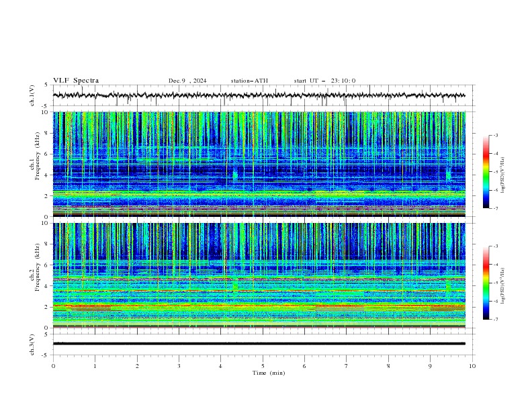532x411 pixels.
Task: Click the time axis tick label "3"
Action: pyautogui.click(x=179, y=366)
